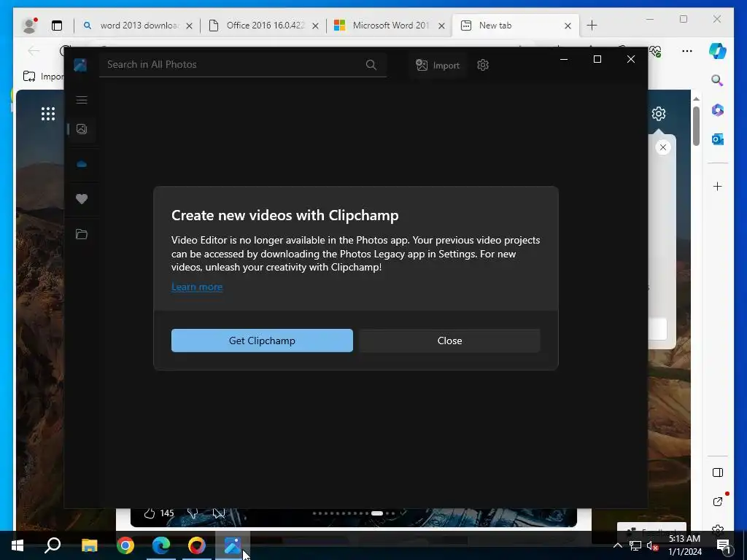Click Edge vertical scrollbar thumb
The image size is (747, 560).
click(x=696, y=126)
